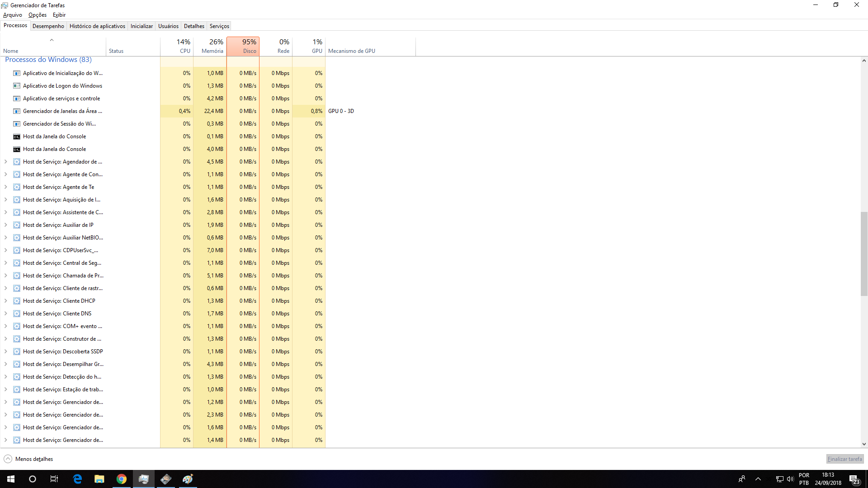Expand Host de Serviço: Aquisição de I... row
This screenshot has width=868, height=488.
[x=5, y=200]
